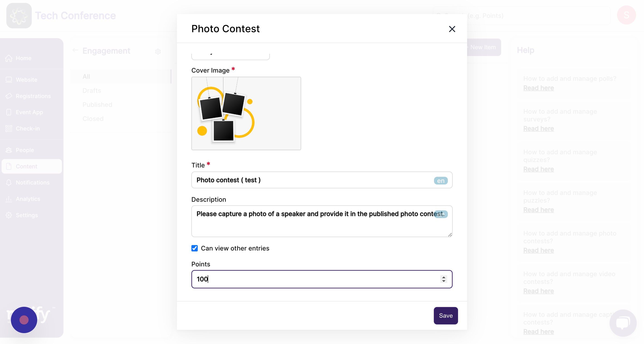Uncheck Can view other entries

coord(195,248)
